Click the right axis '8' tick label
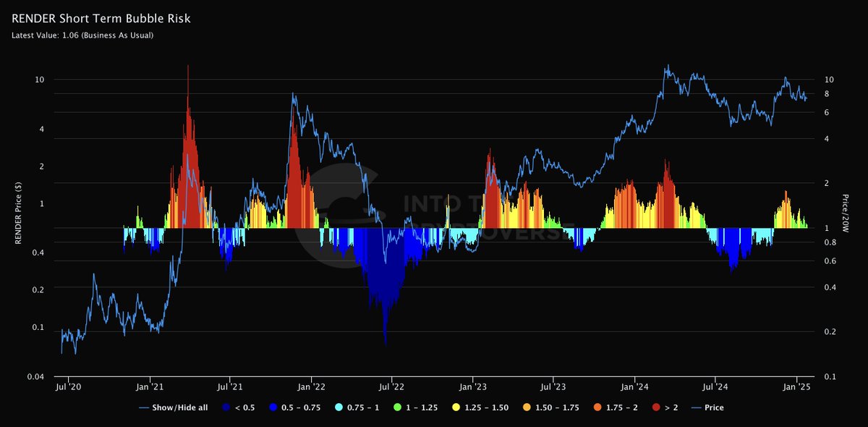This screenshot has width=868, height=427. click(827, 94)
